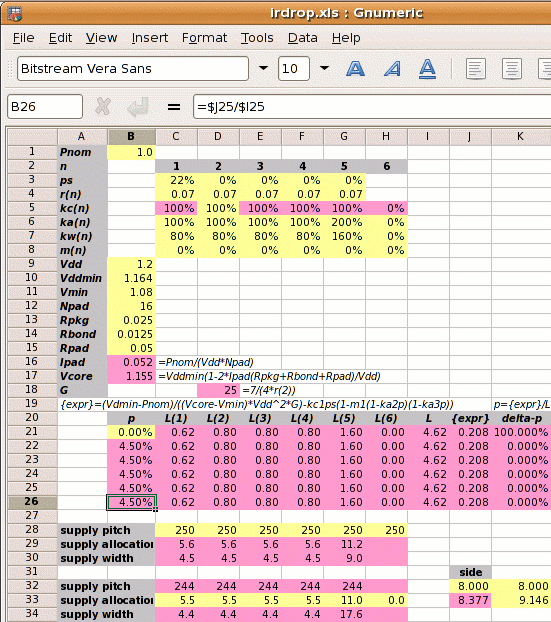551x622 pixels.
Task: Select the Rbond value 0.0125
Action: point(131,334)
